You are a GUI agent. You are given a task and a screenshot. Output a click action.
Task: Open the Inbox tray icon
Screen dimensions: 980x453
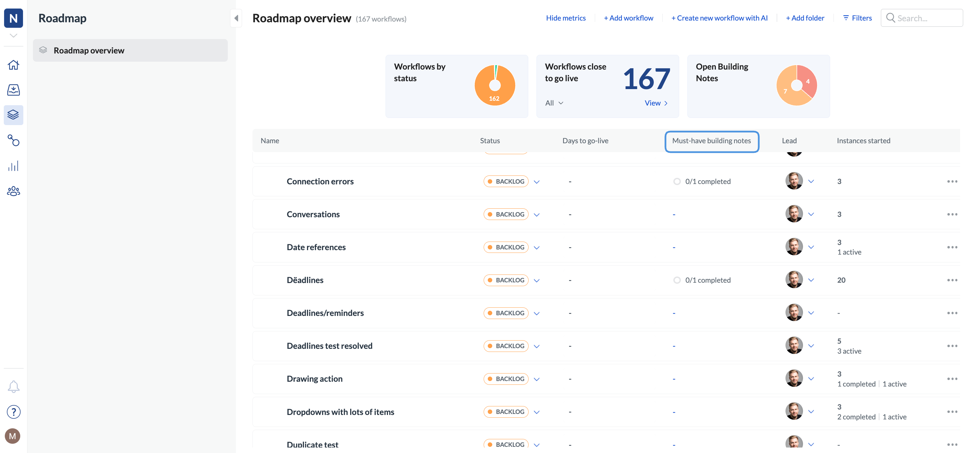[13, 90]
